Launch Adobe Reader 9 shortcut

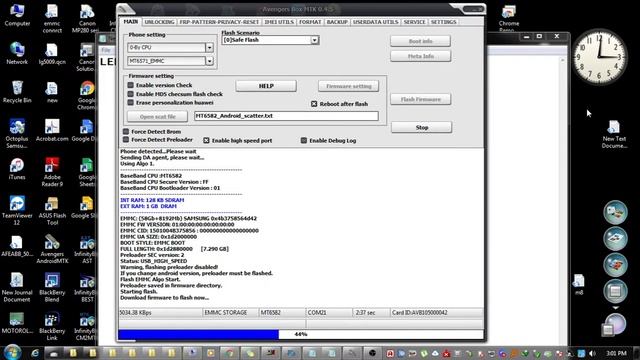click(52, 172)
